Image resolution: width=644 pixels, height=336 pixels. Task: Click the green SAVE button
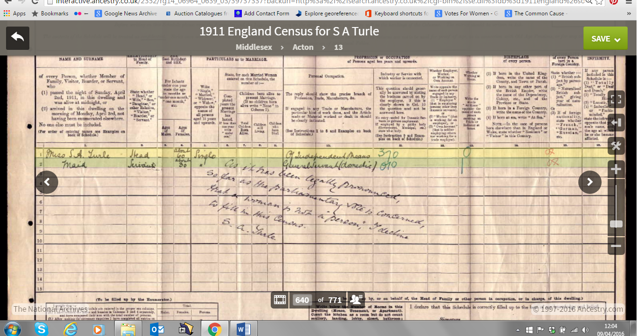point(602,38)
